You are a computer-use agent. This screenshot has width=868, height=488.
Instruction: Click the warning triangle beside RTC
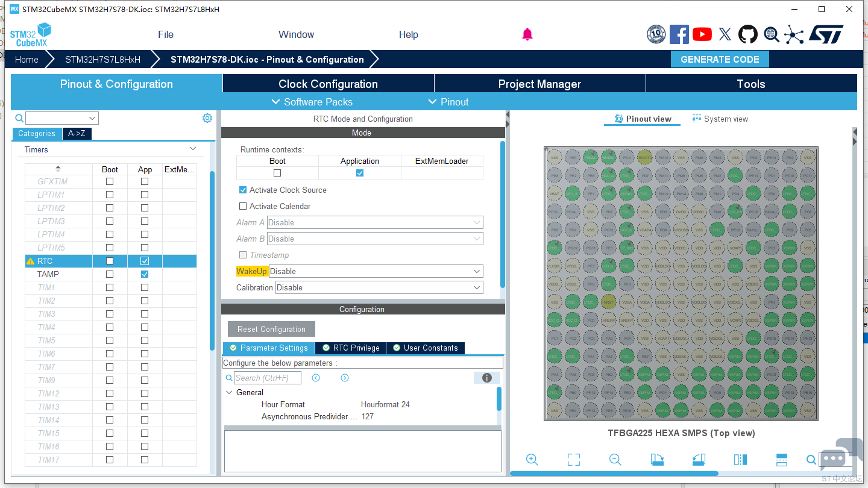click(x=30, y=261)
